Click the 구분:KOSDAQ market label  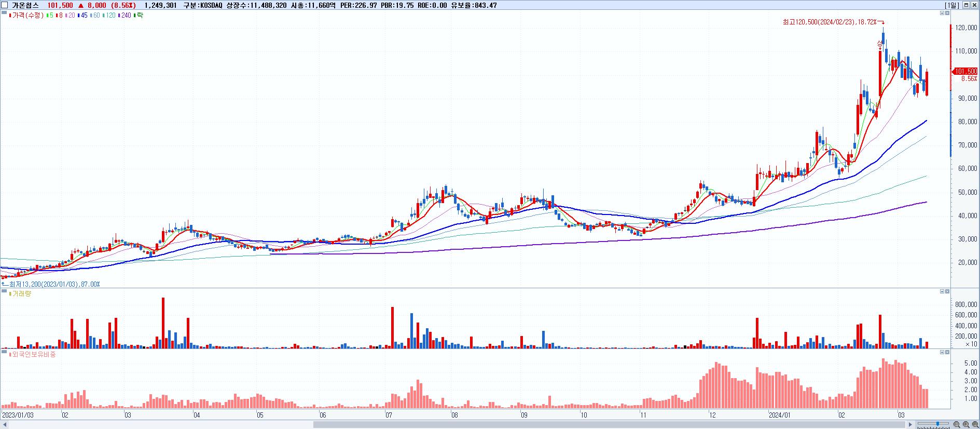point(203,5)
